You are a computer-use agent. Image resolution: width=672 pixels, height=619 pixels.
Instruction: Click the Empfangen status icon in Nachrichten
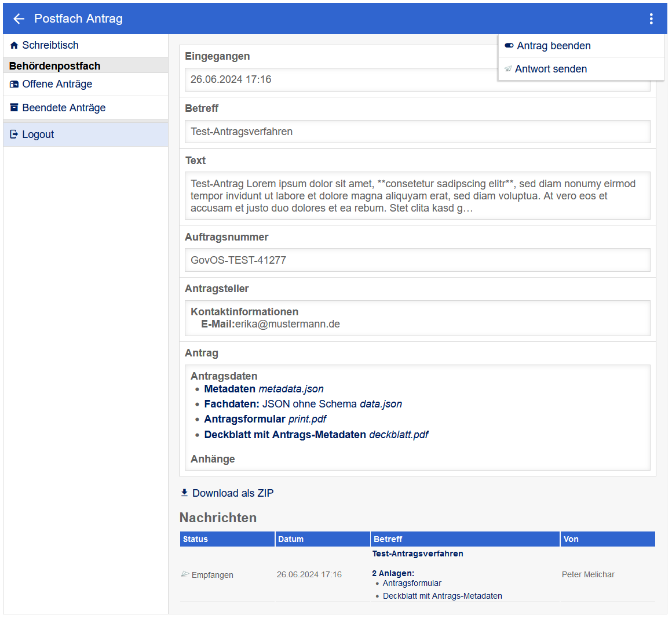185,574
